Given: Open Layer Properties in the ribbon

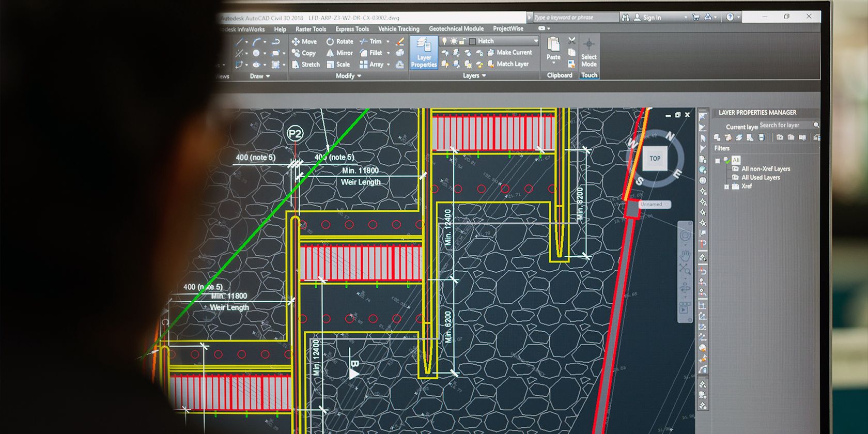Looking at the screenshot, I should pyautogui.click(x=424, y=52).
